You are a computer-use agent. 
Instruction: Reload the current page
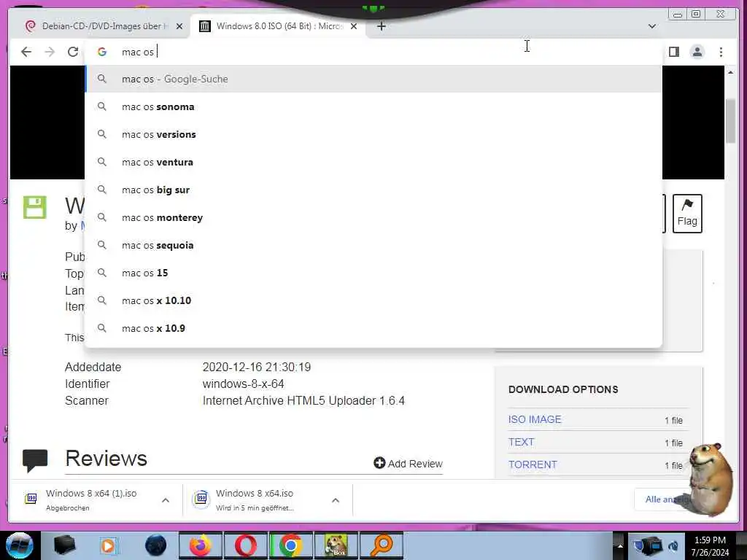[x=73, y=52]
